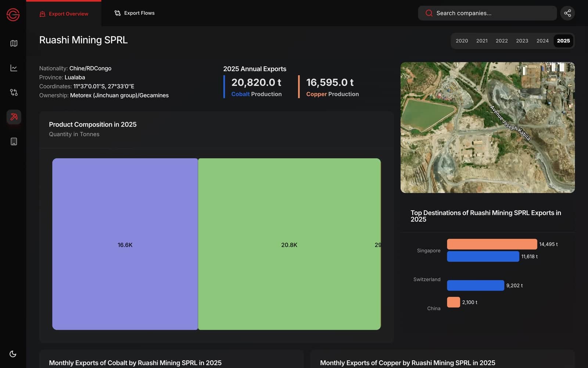
Task: Click the Top Destinations chart title
Action: click(x=486, y=216)
